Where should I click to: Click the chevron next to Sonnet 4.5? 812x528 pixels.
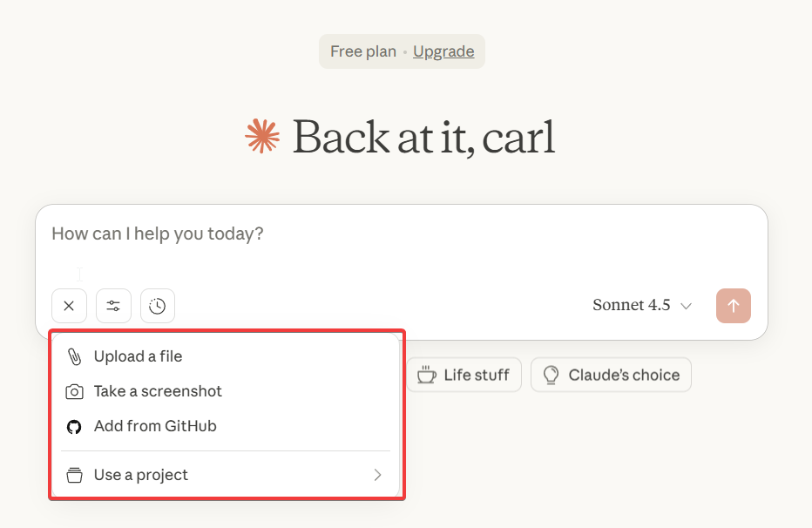point(687,306)
